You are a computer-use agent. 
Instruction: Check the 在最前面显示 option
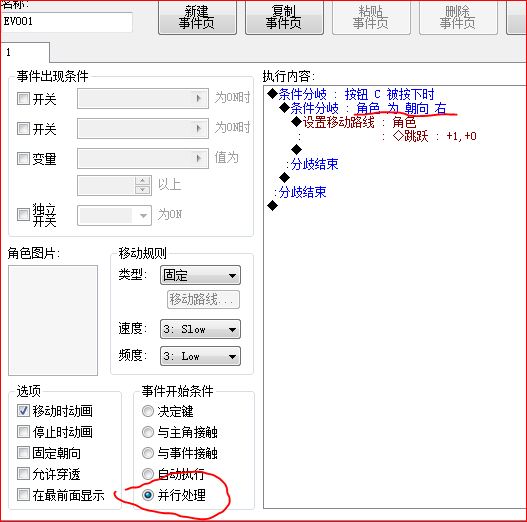click(23, 495)
